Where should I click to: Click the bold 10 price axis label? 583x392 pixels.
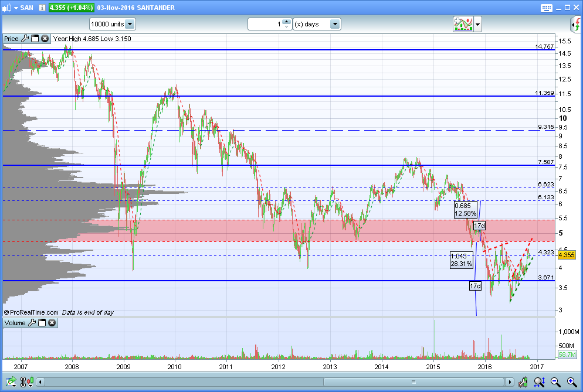[563, 118]
